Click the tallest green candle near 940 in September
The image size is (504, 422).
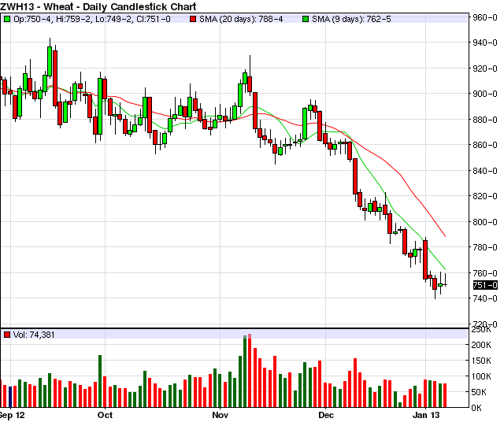(x=50, y=61)
